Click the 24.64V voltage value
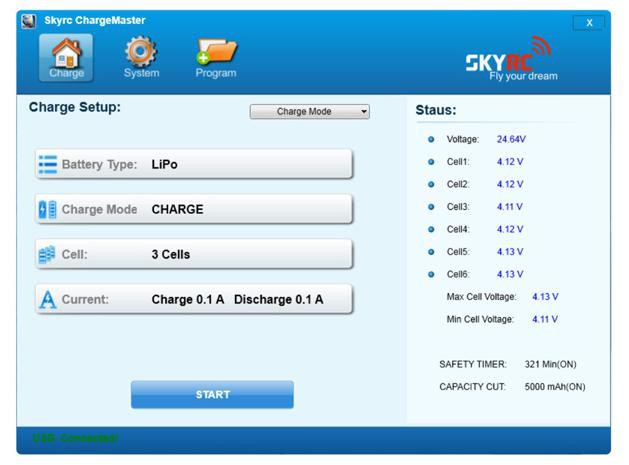Image resolution: width=629 pixels, height=465 pixels. [511, 139]
